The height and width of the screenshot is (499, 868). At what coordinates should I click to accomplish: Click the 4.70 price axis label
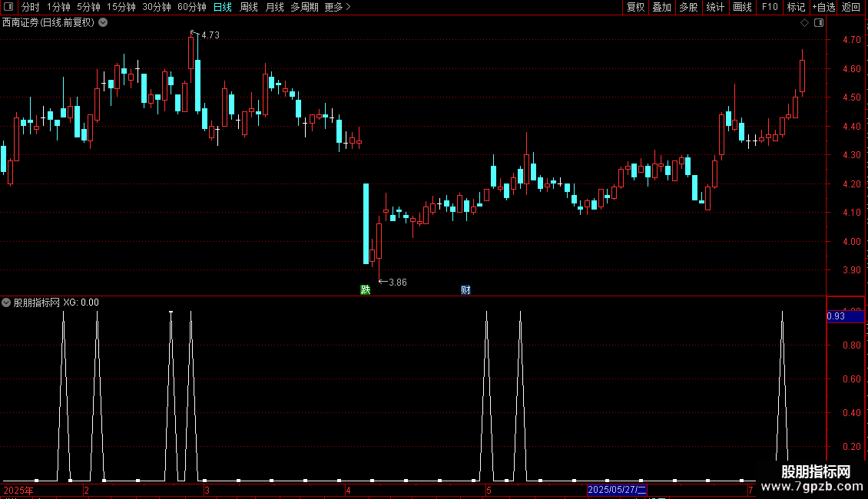(851, 40)
